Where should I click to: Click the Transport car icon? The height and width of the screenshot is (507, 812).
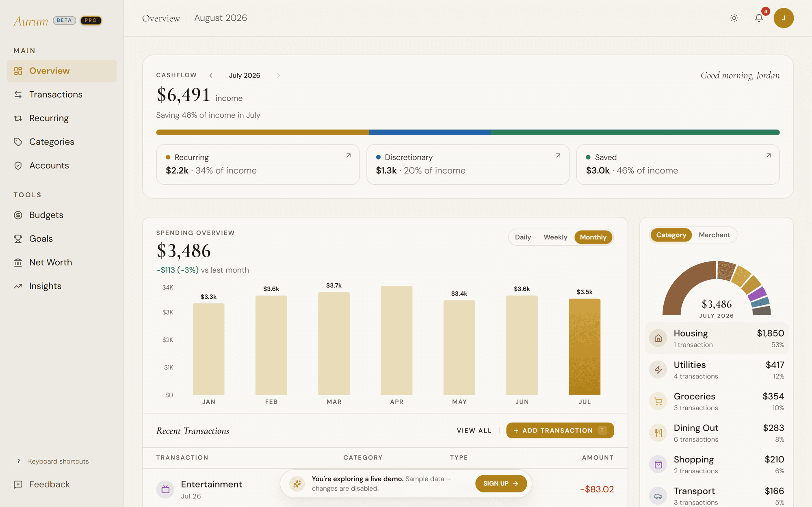658,496
